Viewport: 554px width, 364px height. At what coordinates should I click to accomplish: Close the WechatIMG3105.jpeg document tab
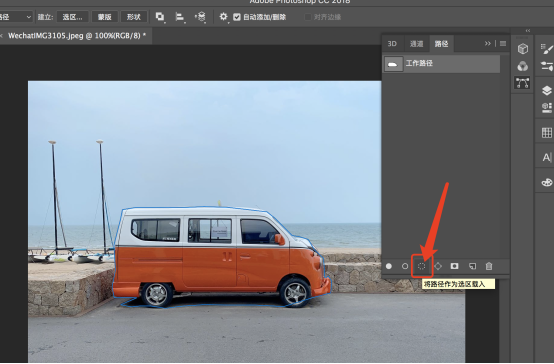[1, 36]
